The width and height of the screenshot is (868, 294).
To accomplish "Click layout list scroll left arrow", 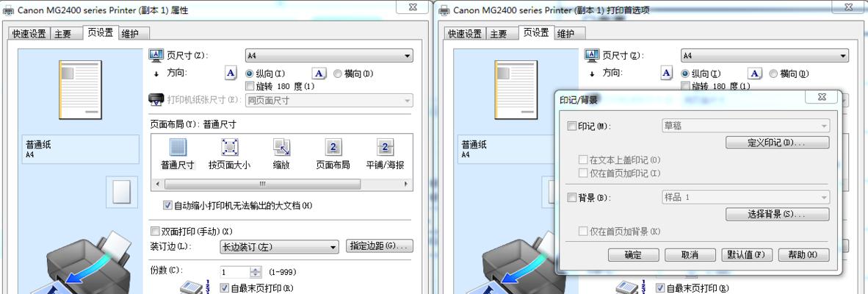I will pos(157,184).
